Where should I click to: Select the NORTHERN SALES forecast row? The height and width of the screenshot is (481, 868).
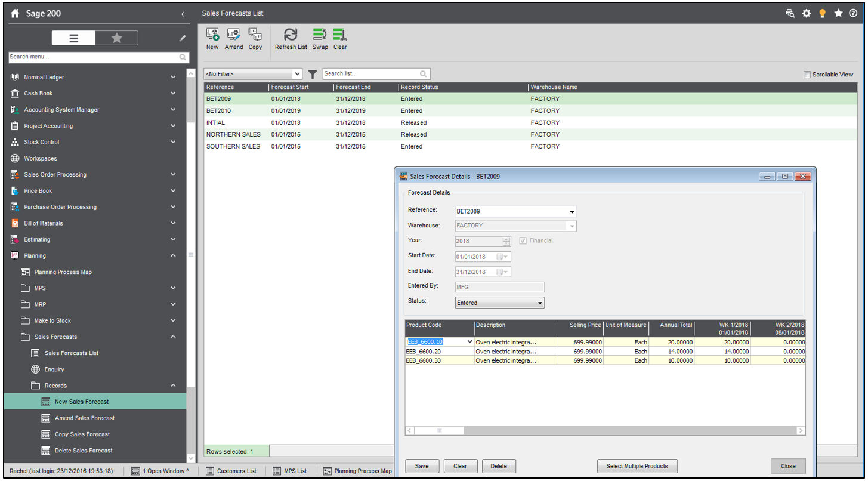click(x=531, y=134)
